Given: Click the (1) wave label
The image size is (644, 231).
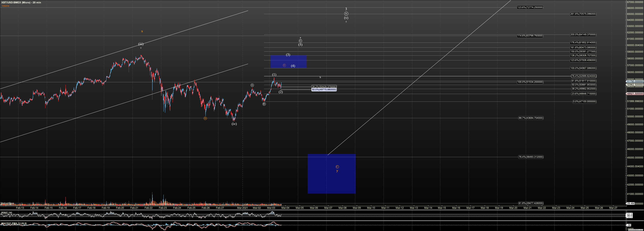Looking at the screenshot, I should point(274,74).
